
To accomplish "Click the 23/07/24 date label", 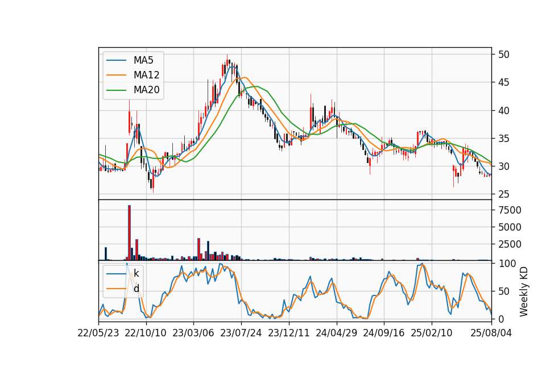I will point(241,333).
